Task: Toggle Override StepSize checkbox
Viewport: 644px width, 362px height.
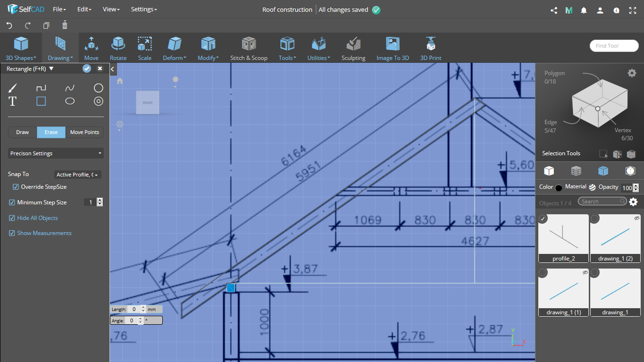Action: [x=16, y=187]
